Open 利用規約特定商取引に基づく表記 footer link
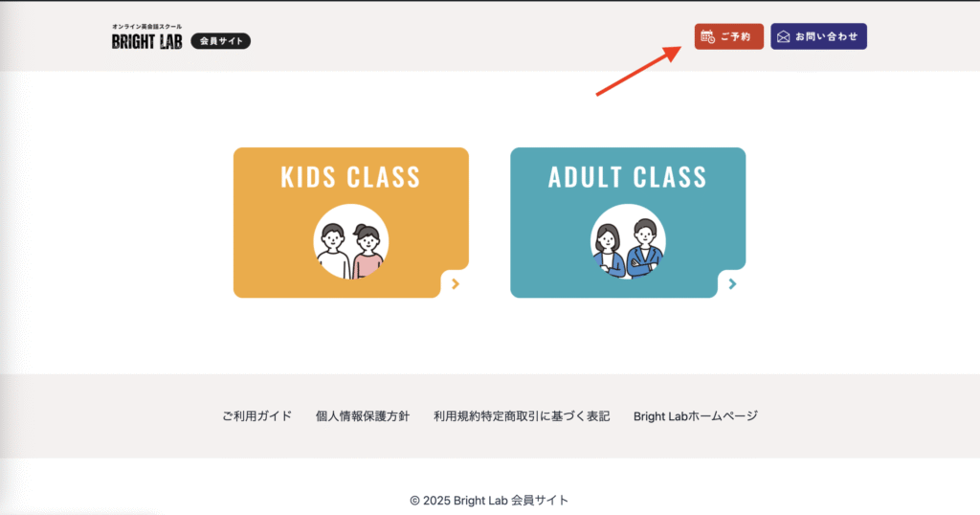The height and width of the screenshot is (515, 980). pyautogui.click(x=522, y=416)
